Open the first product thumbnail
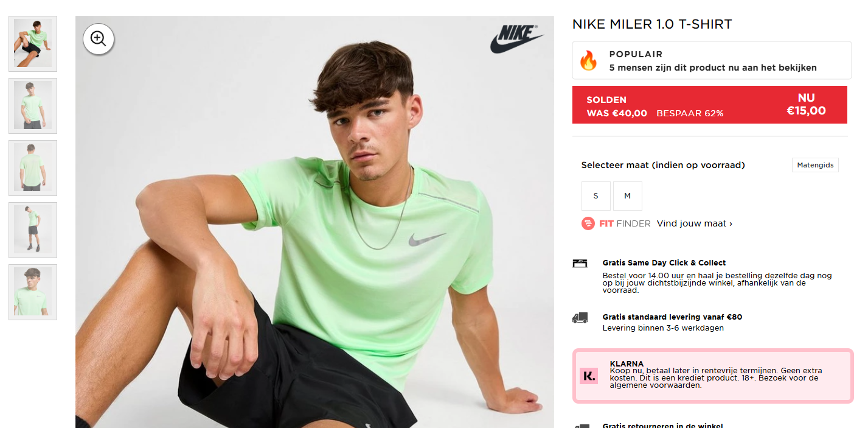Image resolution: width=868 pixels, height=428 pixels. click(32, 43)
